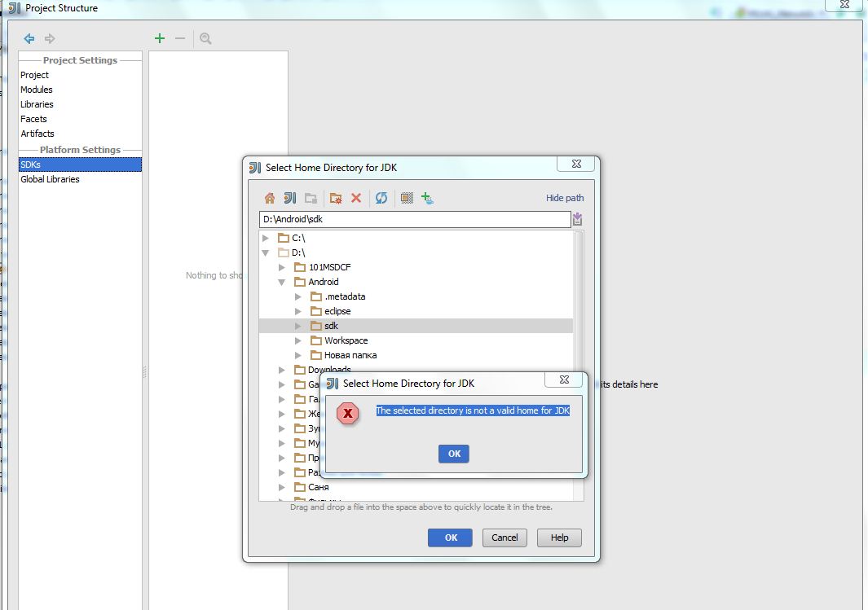
Task: Click the module directory icon in chooser toolbar
Action: pos(311,198)
